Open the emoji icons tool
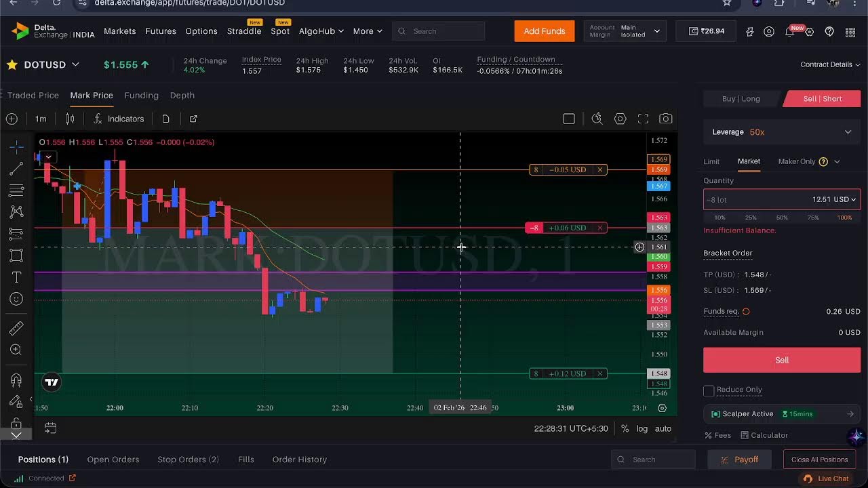Screen dimensions: 868x488 (x=16, y=299)
